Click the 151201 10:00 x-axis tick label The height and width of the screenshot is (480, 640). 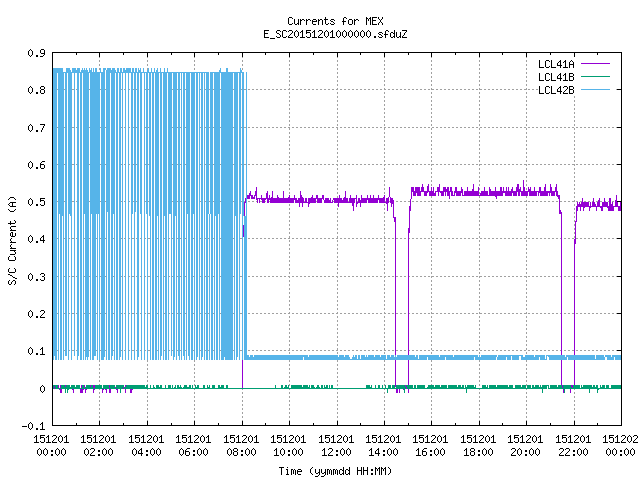click(x=288, y=445)
